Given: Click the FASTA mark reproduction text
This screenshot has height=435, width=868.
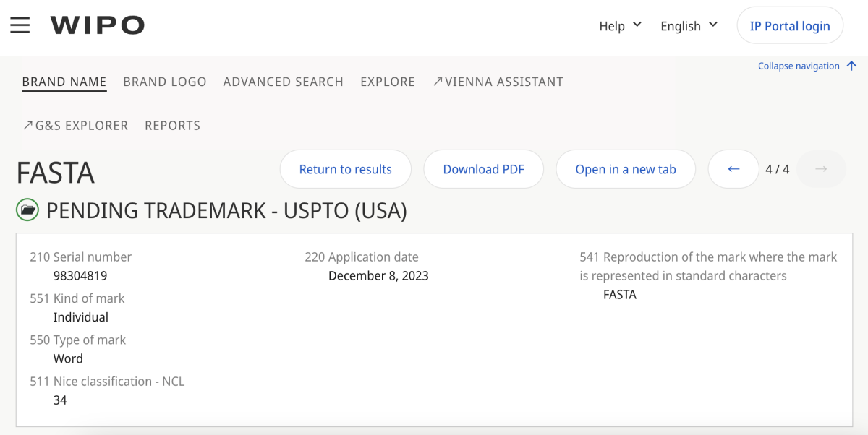Looking at the screenshot, I should click(x=620, y=295).
